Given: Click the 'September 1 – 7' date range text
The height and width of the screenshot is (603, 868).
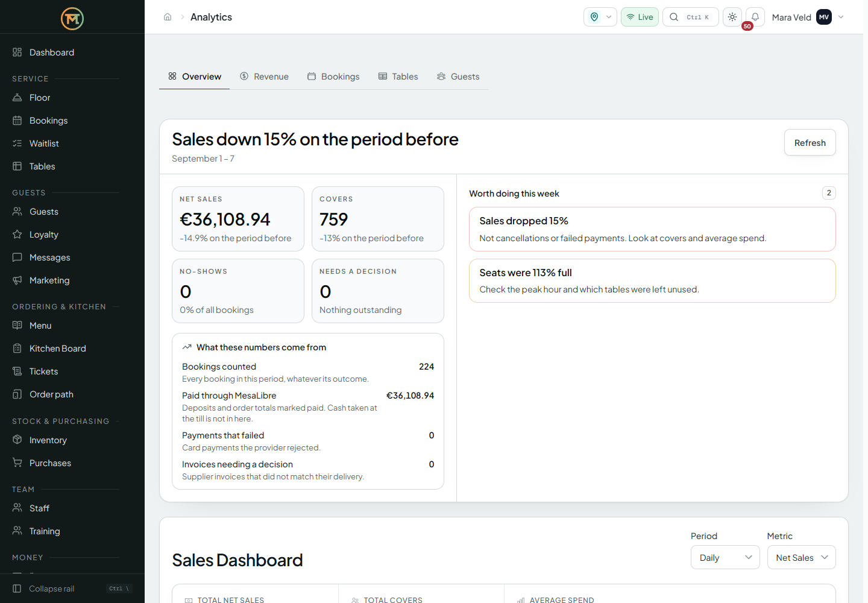Looking at the screenshot, I should [203, 159].
